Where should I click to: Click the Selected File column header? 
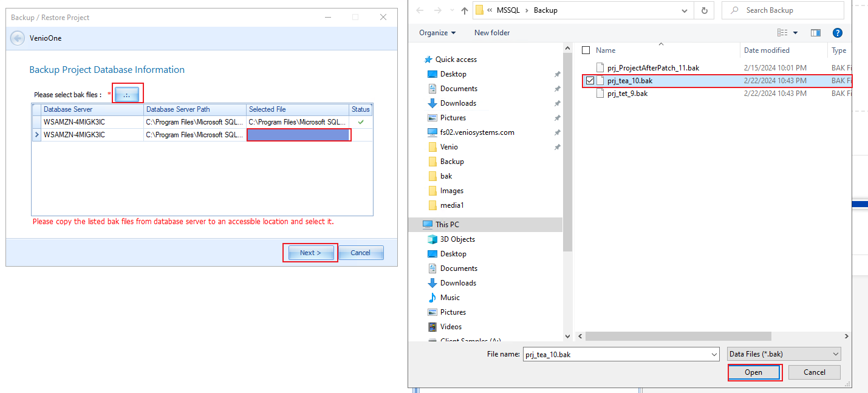coord(298,109)
